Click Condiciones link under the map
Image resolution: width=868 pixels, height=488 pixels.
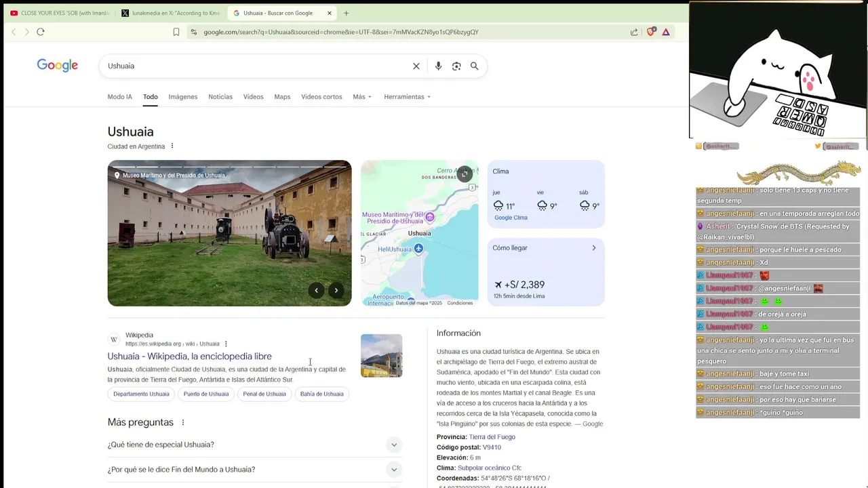460,303
